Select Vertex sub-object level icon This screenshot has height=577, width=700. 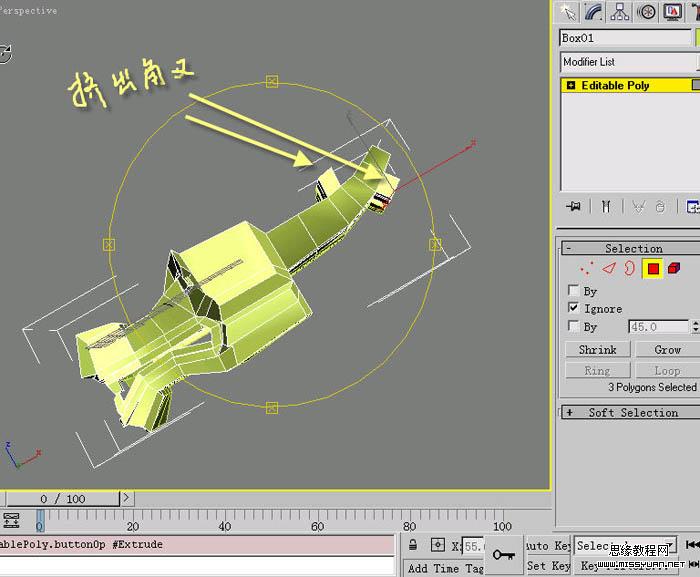tap(586, 268)
